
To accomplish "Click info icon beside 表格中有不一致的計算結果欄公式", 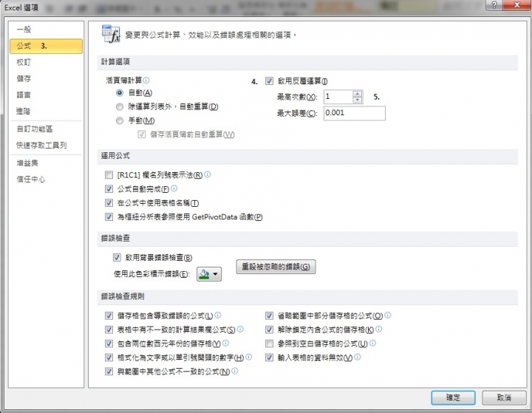I will (240, 329).
